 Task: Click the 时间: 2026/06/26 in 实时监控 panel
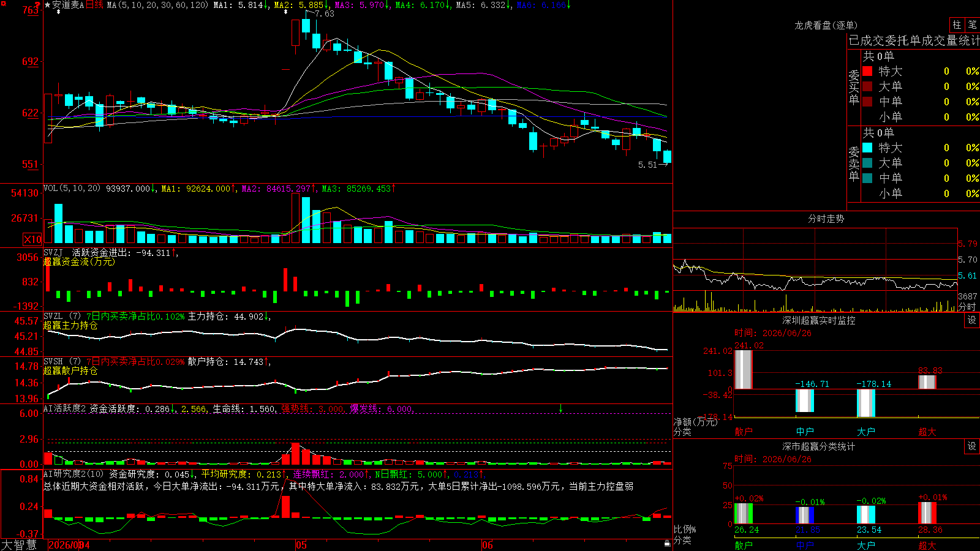pyautogui.click(x=773, y=333)
